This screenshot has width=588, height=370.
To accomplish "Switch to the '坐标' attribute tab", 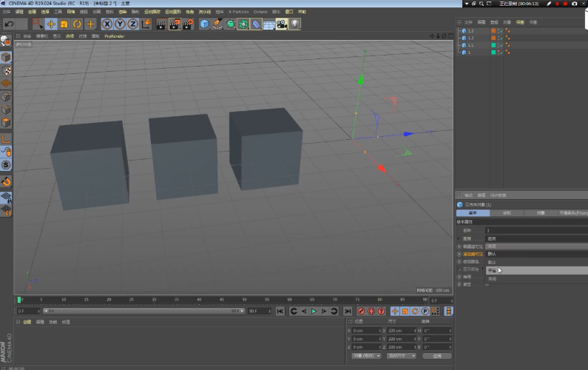I will pos(507,213).
